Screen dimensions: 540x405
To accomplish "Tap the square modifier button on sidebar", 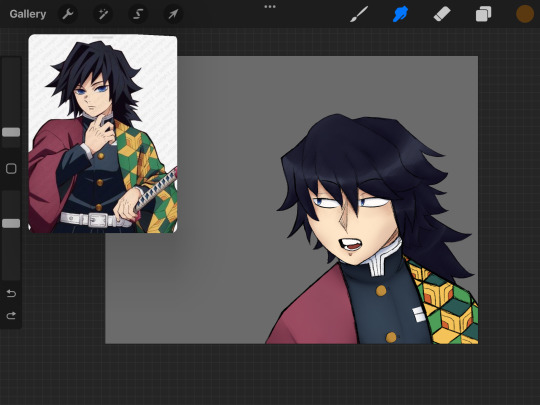I will coord(11,168).
